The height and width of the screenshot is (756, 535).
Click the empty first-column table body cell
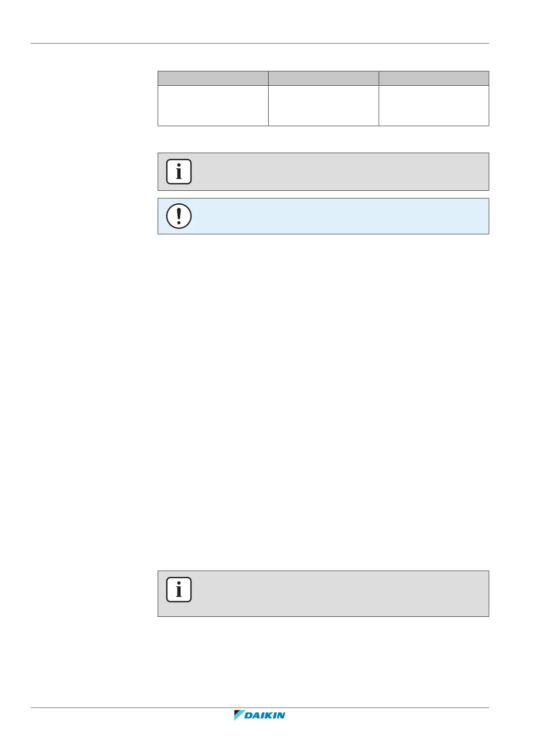(x=213, y=105)
